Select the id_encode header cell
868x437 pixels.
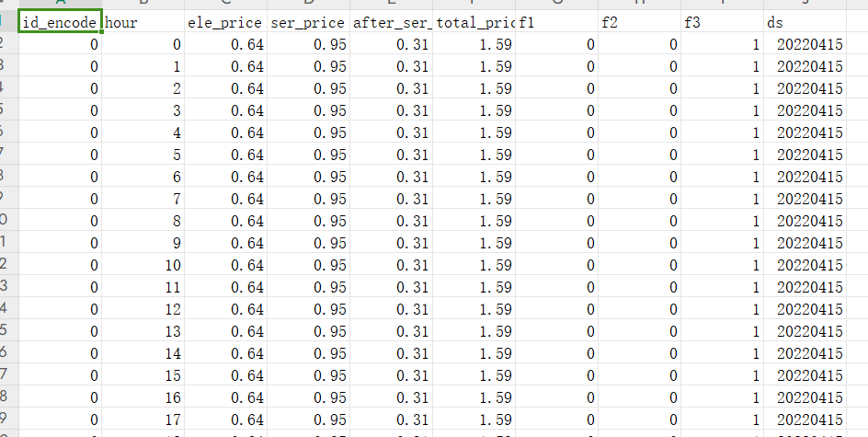(60, 22)
